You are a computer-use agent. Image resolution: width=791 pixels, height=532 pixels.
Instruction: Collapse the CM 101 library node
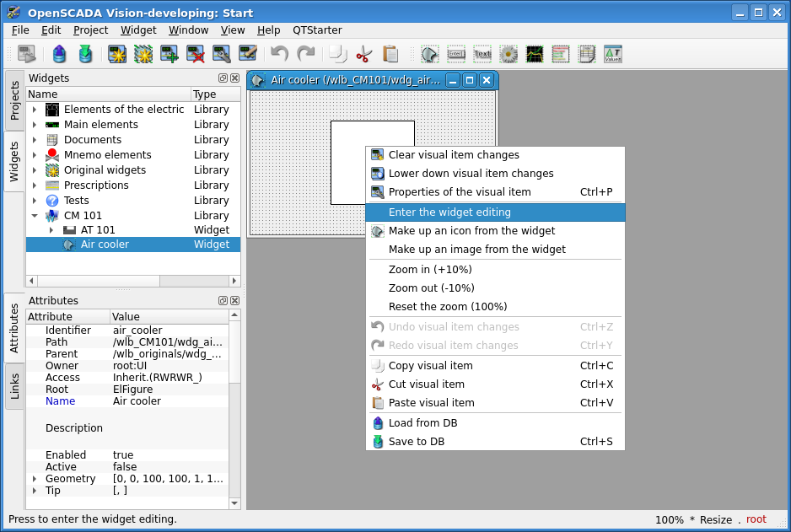35,216
